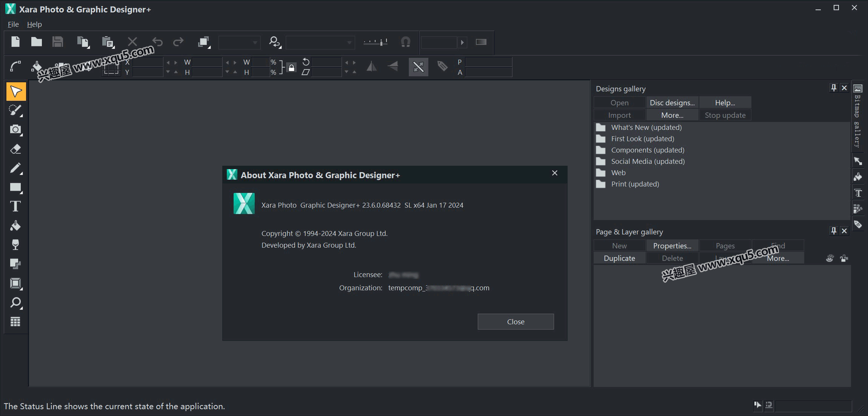
Task: Open the Help menu
Action: pos(34,24)
